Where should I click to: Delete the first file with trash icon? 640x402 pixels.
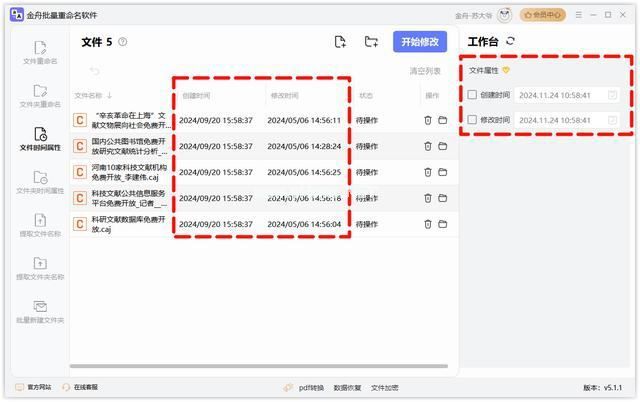428,120
